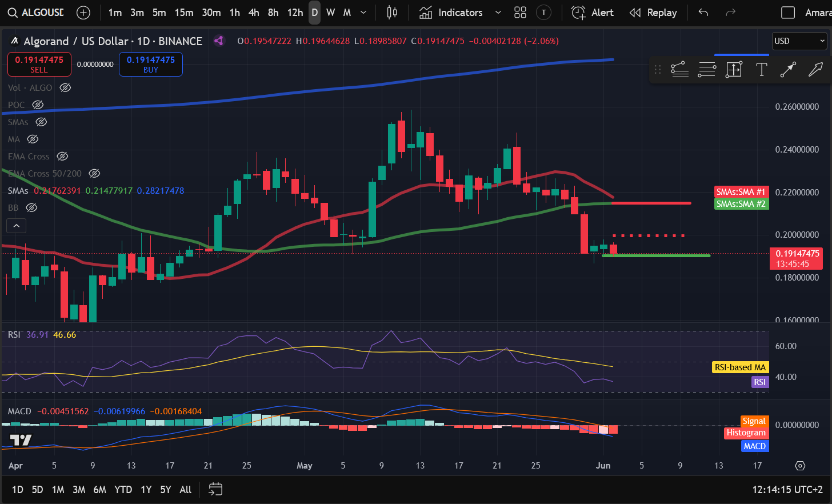Switch to 1h timeframe

235,13
